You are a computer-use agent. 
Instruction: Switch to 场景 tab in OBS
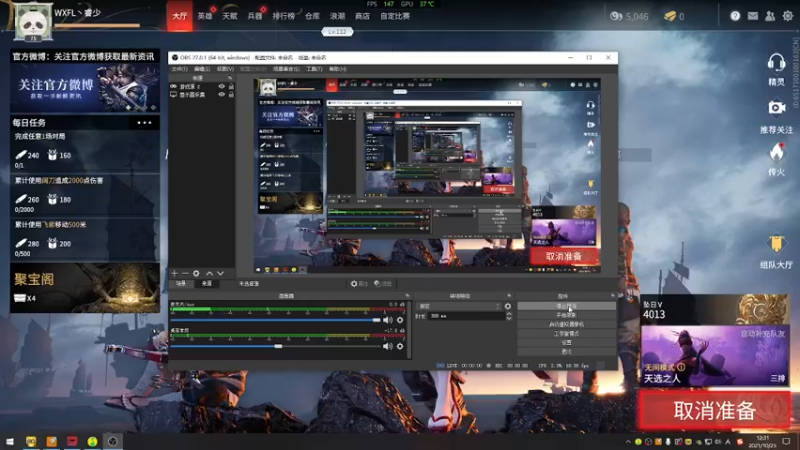click(x=181, y=284)
